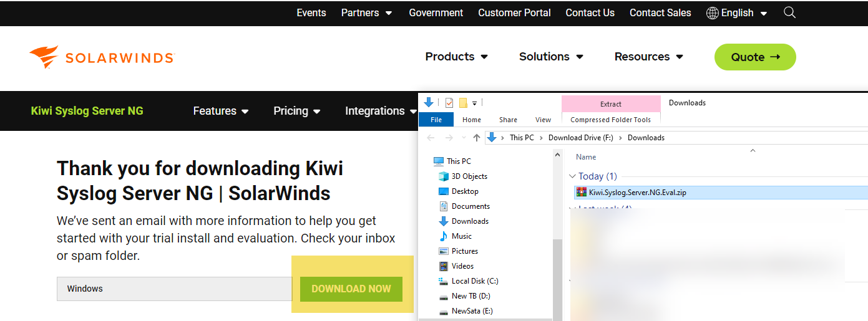Select Music folder in navigation pane

click(462, 236)
